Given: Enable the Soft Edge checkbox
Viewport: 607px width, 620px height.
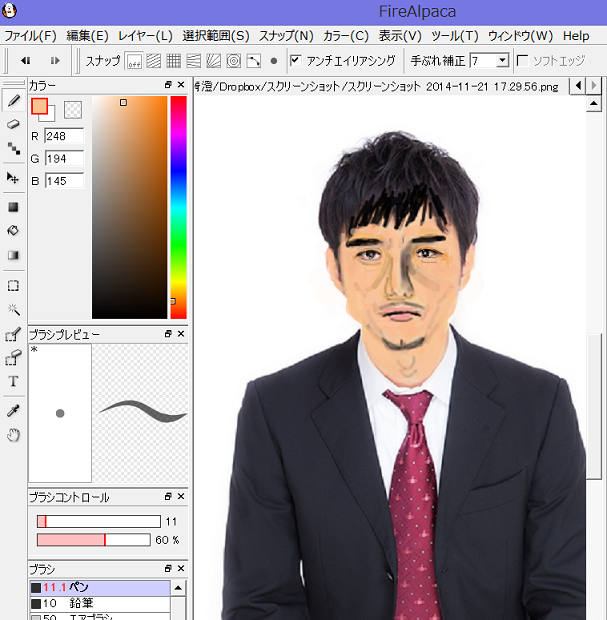Looking at the screenshot, I should coord(522,60).
